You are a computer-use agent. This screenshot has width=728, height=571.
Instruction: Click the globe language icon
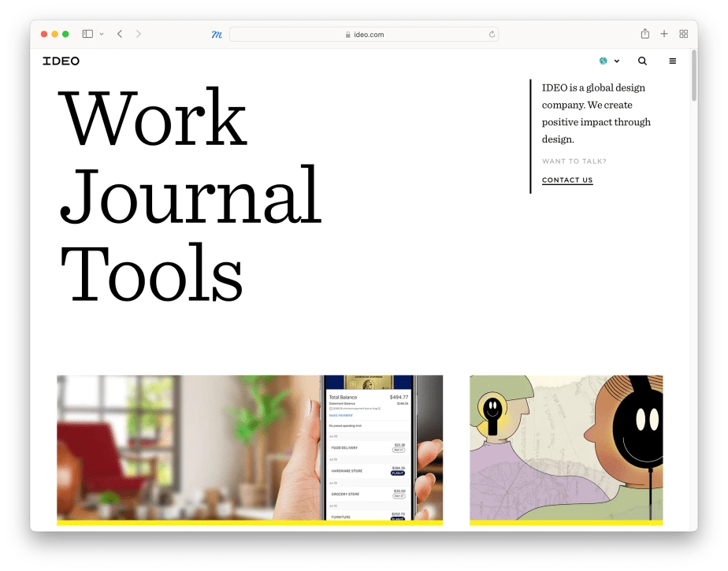(x=604, y=61)
